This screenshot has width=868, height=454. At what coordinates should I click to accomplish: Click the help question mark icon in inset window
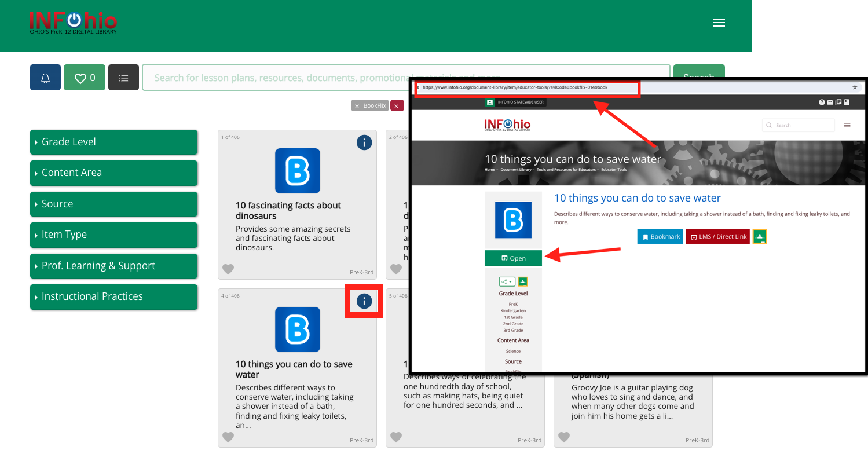(822, 102)
